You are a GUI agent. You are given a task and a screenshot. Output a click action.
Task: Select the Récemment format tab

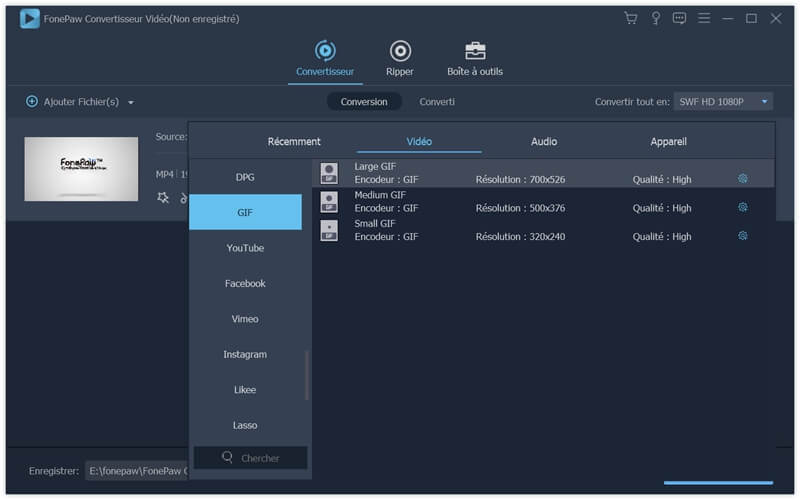tap(294, 141)
